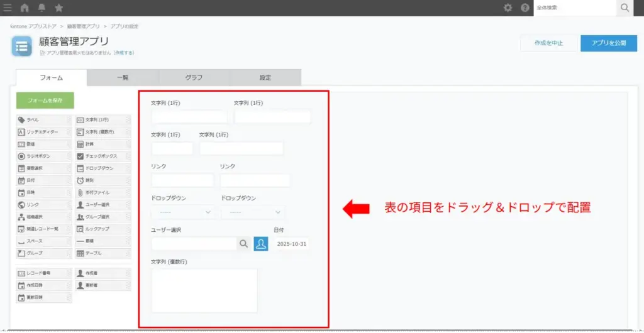The image size is (644, 333).
Task: Select the レコード番号 field in the palette
Action: [45, 273]
